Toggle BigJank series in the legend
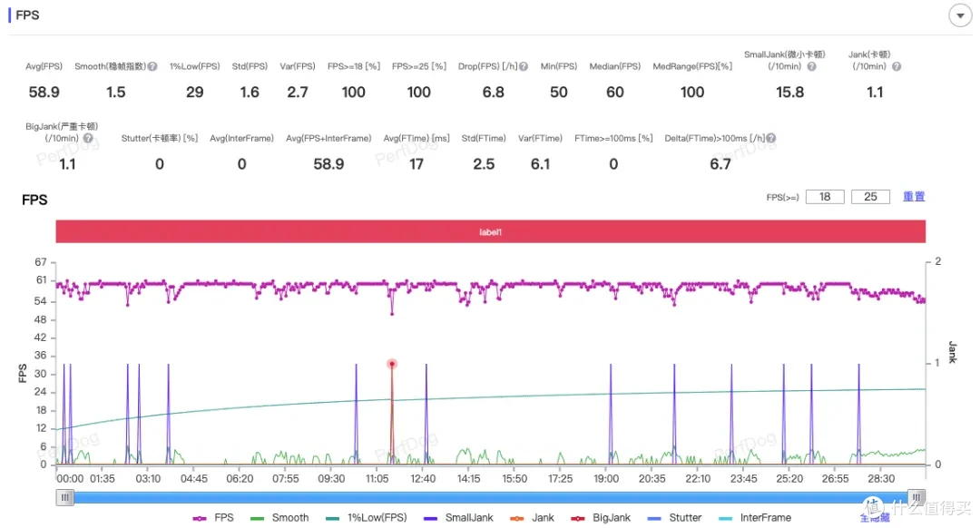 coord(601,518)
